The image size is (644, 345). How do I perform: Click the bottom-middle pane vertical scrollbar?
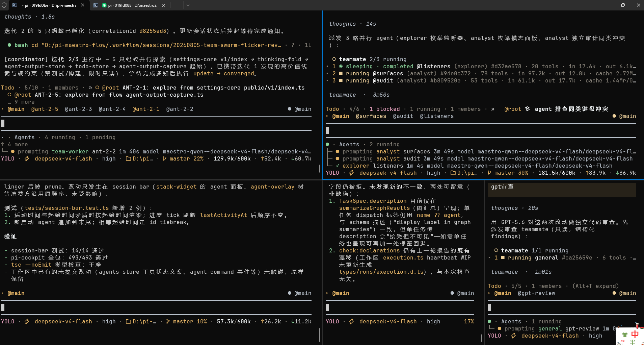(x=482, y=338)
